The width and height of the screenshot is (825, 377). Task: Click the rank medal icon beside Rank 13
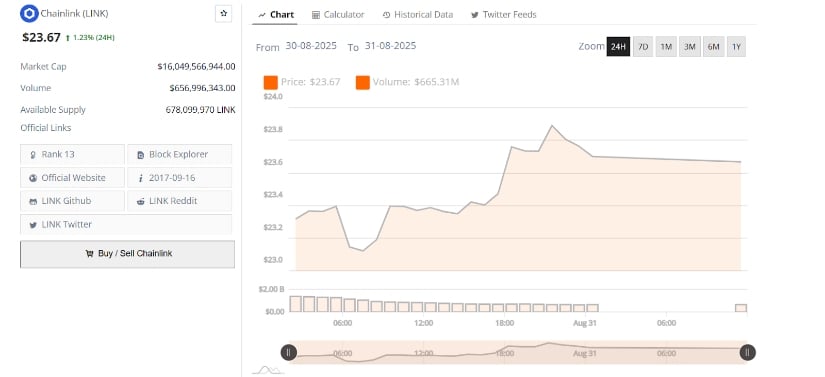pos(33,155)
